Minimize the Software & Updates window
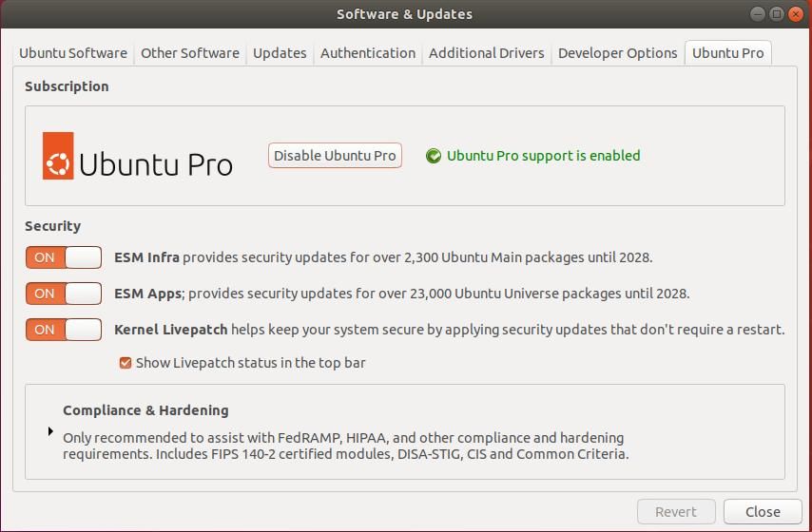The width and height of the screenshot is (812, 532). tap(758, 14)
